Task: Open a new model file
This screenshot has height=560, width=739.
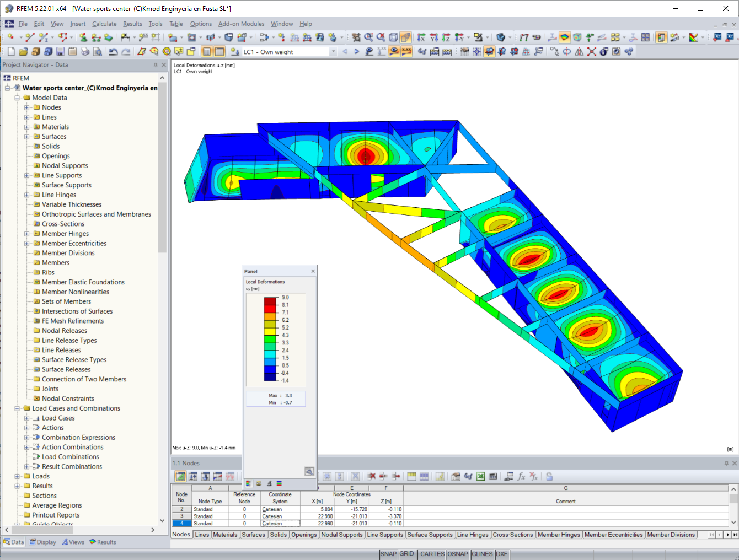Action: [x=11, y=51]
